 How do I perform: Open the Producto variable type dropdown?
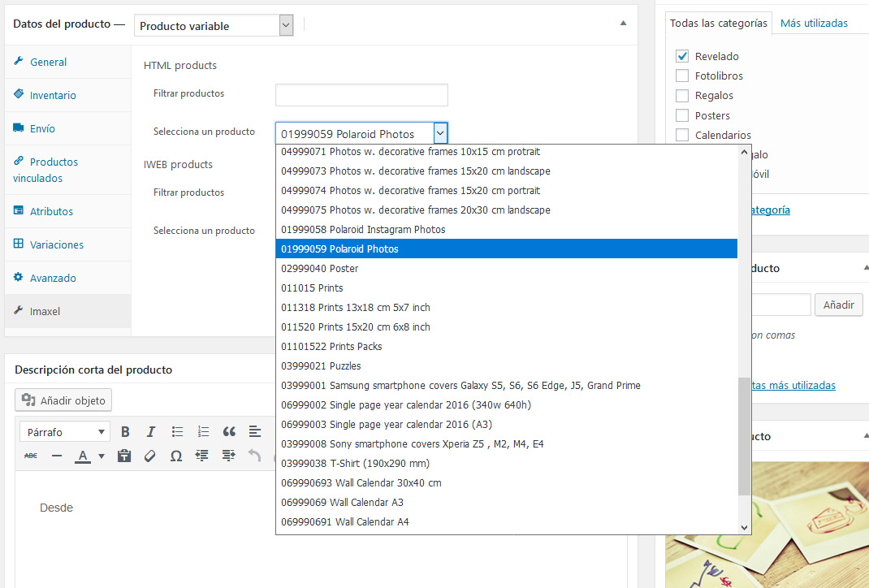(x=213, y=26)
